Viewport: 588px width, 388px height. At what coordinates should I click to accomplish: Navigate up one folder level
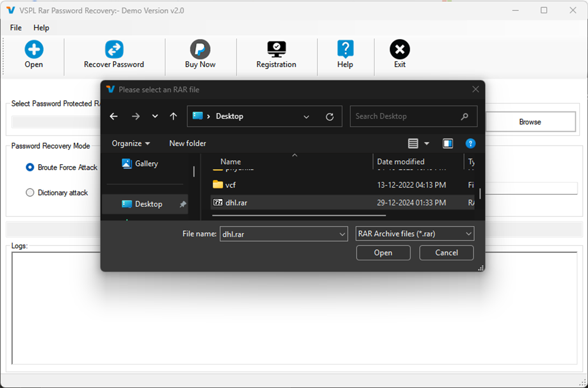[173, 116]
